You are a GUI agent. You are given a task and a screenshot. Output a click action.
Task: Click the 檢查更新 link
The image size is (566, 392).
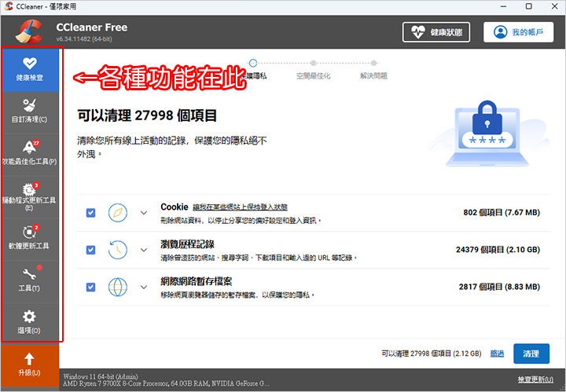pyautogui.click(x=535, y=379)
